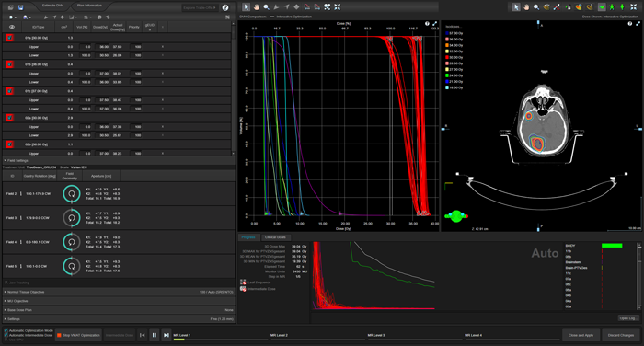This screenshot has width=644, height=346.
Task: Click the fit-to-window icon in image toolbar
Action: [x=633, y=7]
